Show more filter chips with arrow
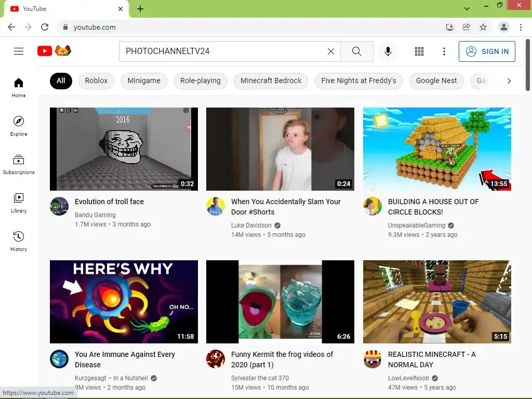 (x=509, y=81)
